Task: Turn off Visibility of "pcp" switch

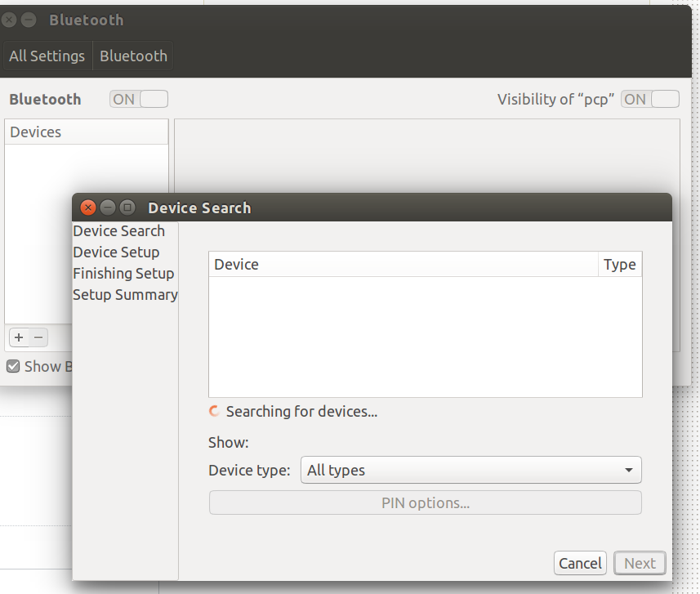Action: click(x=650, y=99)
